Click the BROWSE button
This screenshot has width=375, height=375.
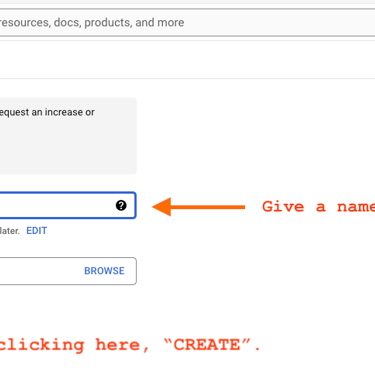104,271
